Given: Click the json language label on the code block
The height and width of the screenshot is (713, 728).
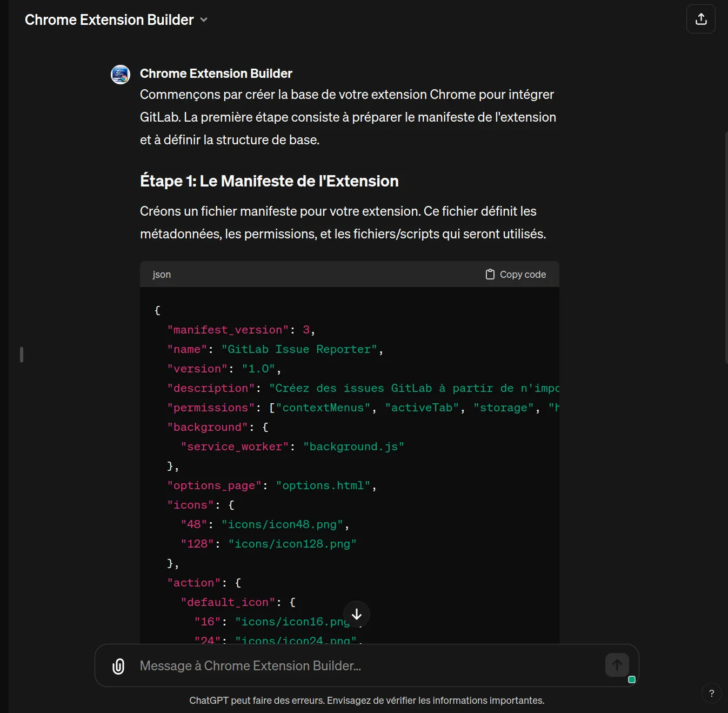Looking at the screenshot, I should click(x=162, y=275).
